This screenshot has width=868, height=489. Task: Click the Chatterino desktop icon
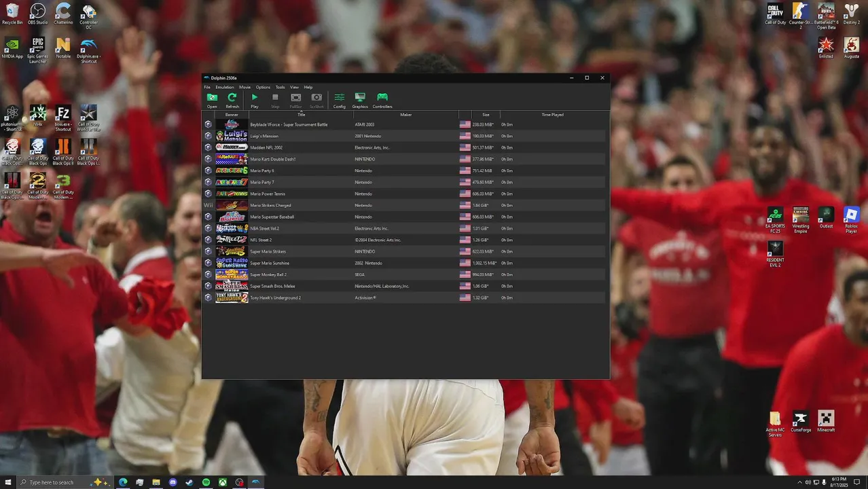pyautogui.click(x=63, y=14)
